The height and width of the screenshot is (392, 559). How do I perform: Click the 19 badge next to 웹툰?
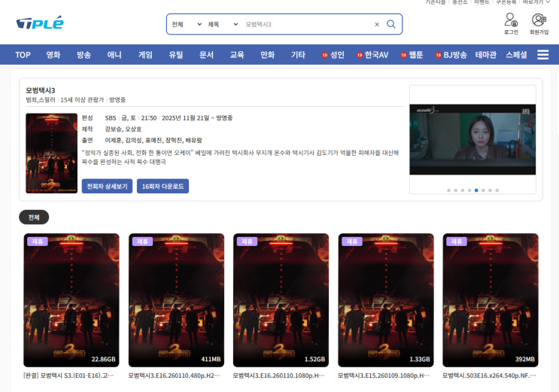[403, 55]
